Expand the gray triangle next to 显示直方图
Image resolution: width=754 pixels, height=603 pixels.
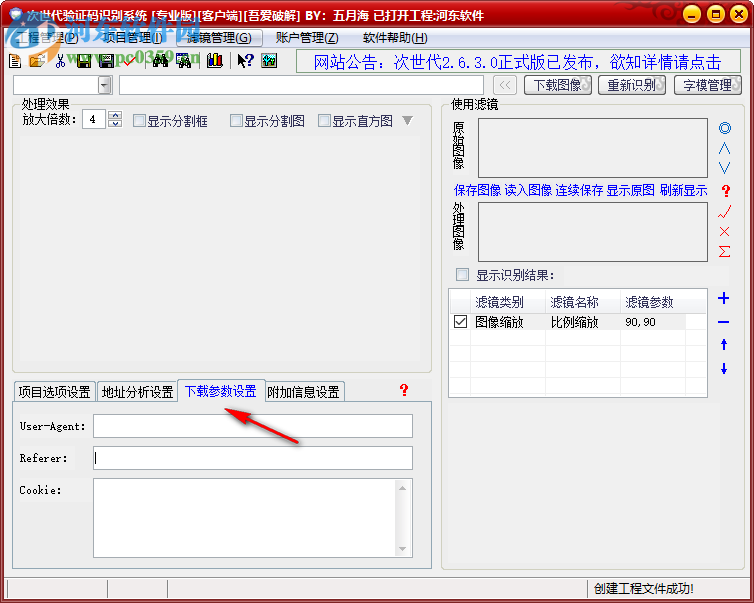pos(407,121)
